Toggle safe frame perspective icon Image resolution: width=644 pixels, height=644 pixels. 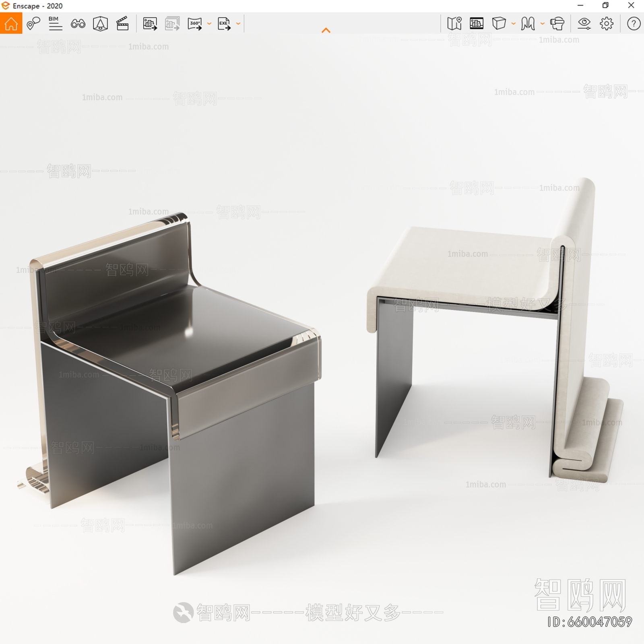[100, 24]
